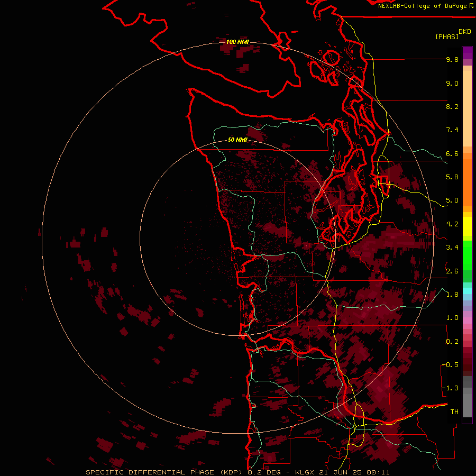476x476 pixels.
Task: Click the orange band of color bar
Action: pyautogui.click(x=467, y=182)
